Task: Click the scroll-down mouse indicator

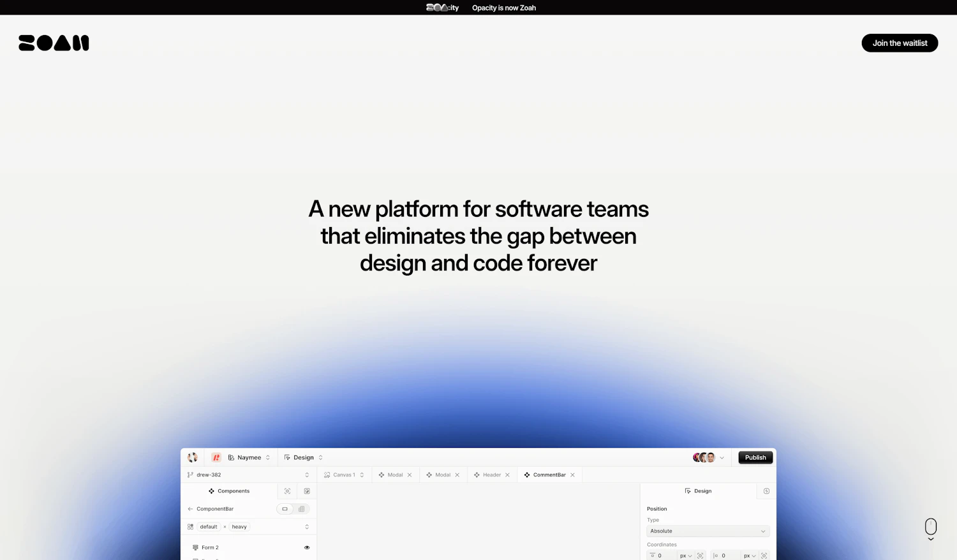Action: 931,529
